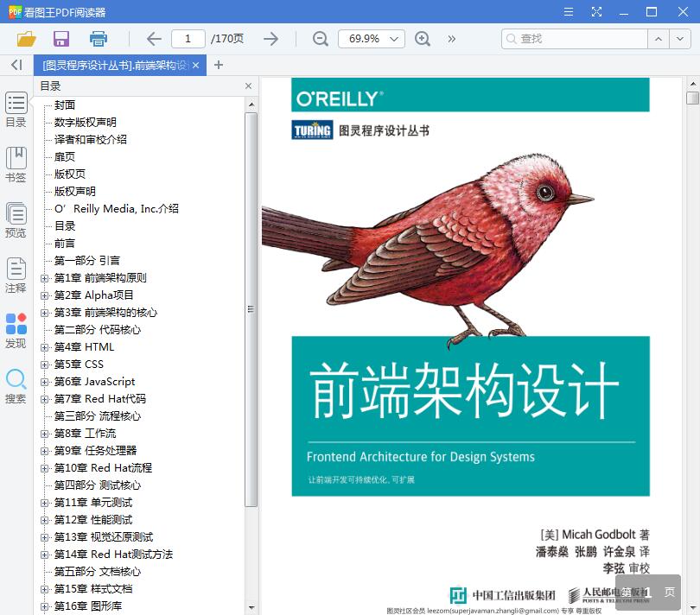Expand 第1章 前端架构原则 node
The width and height of the screenshot is (700, 615).
44,278
